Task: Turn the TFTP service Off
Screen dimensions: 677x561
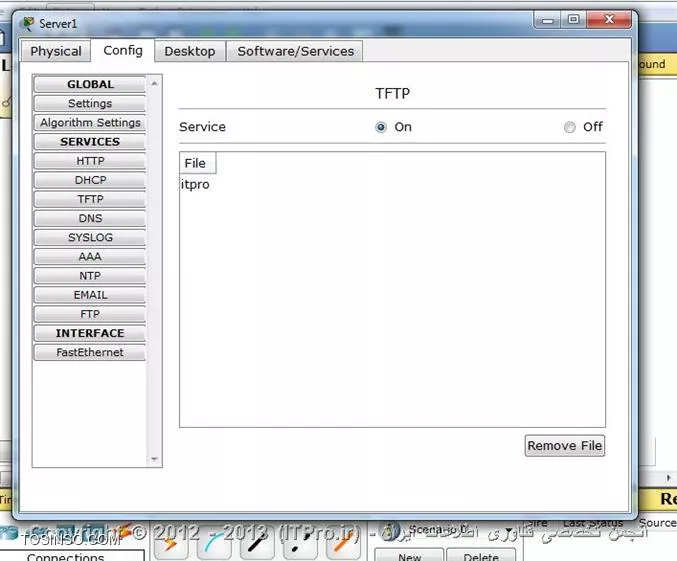Action: pyautogui.click(x=569, y=127)
